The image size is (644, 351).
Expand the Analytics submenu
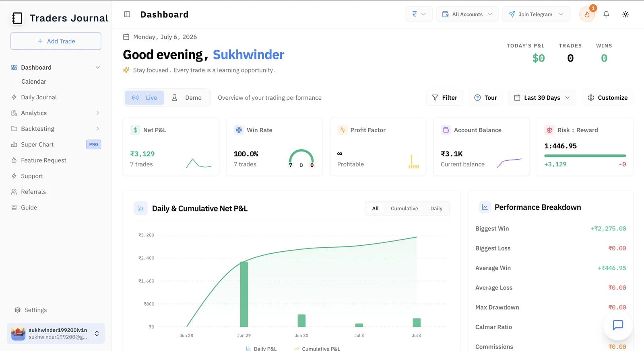click(x=97, y=113)
